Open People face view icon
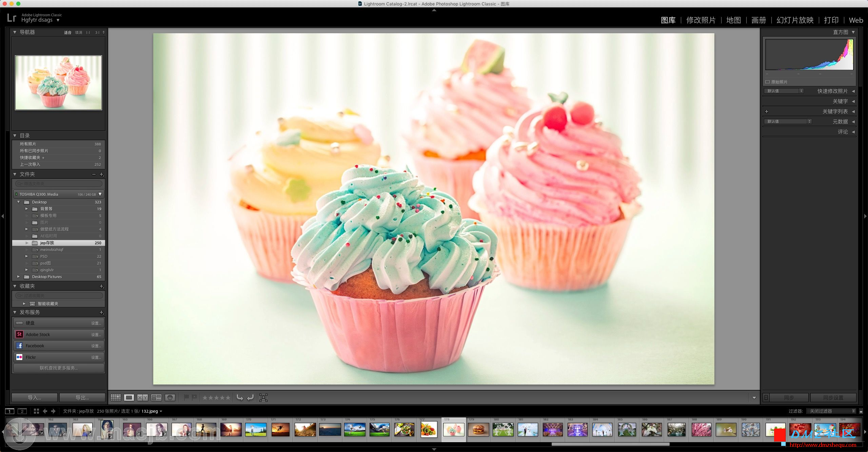The width and height of the screenshot is (868, 452). point(170,397)
